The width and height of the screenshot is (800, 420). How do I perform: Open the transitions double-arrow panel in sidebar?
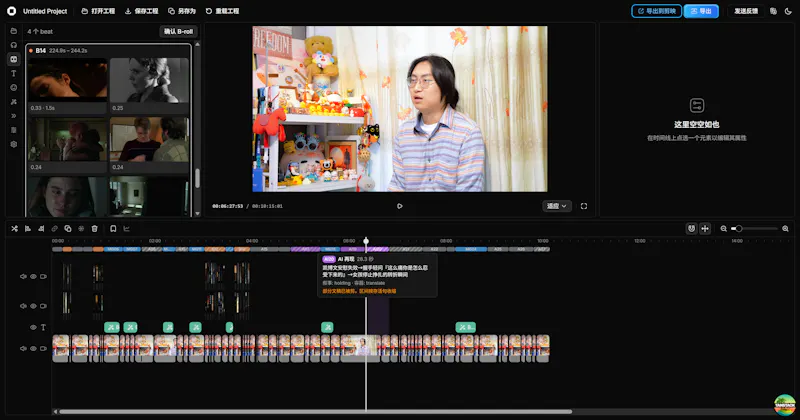click(x=14, y=116)
